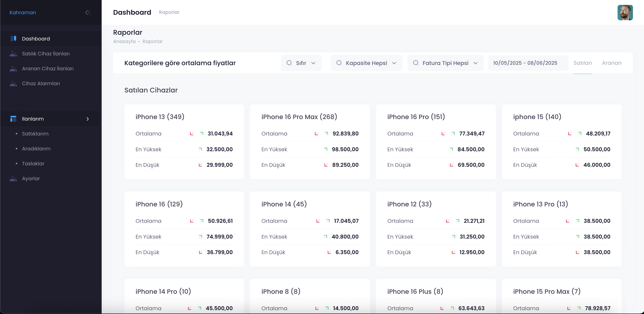The width and height of the screenshot is (644, 314).
Task: Click Satılık Cihaz İlanları people icon
Action: click(13, 53)
